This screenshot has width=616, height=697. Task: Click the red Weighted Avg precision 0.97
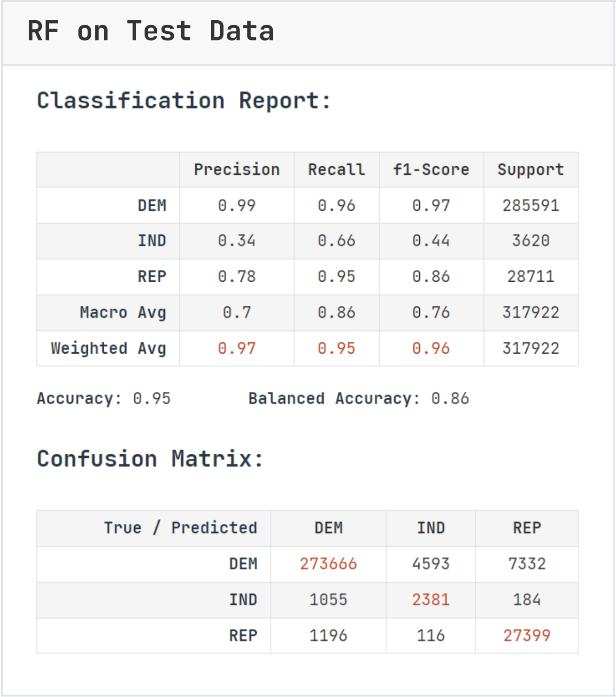237,348
